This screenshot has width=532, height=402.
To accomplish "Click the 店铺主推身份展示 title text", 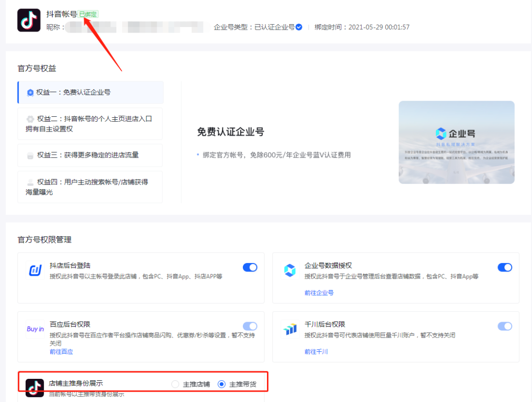I will click(x=76, y=383).
